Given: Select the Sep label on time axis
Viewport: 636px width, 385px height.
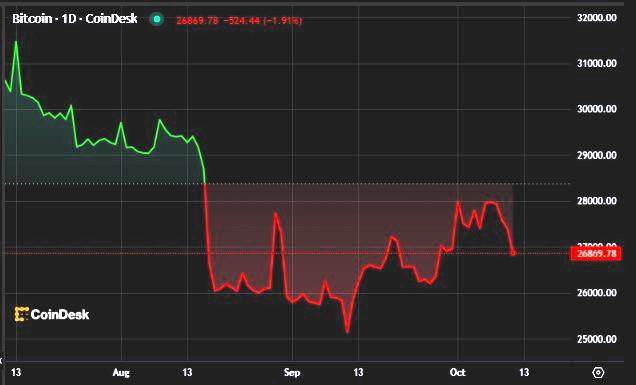Looking at the screenshot, I should [x=292, y=372].
